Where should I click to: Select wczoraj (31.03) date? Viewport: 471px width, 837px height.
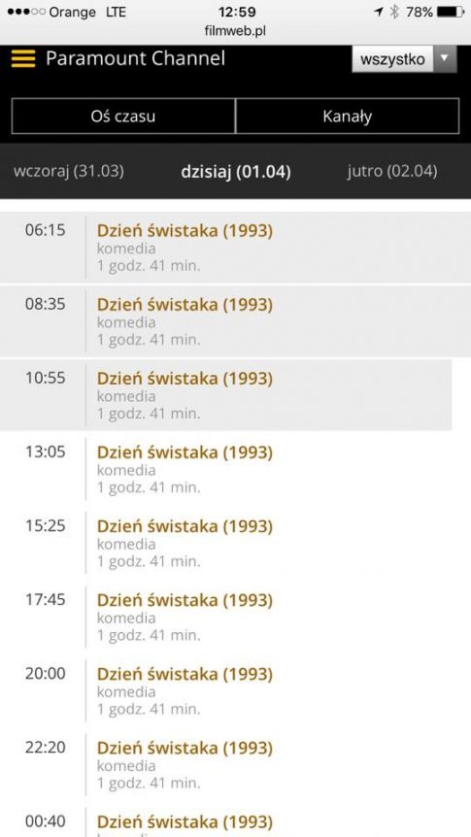point(68,171)
